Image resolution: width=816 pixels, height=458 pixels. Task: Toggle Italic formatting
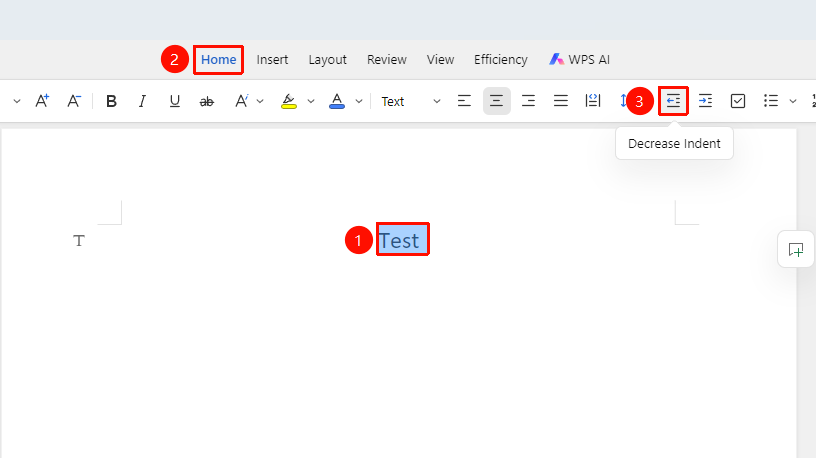[x=142, y=101]
